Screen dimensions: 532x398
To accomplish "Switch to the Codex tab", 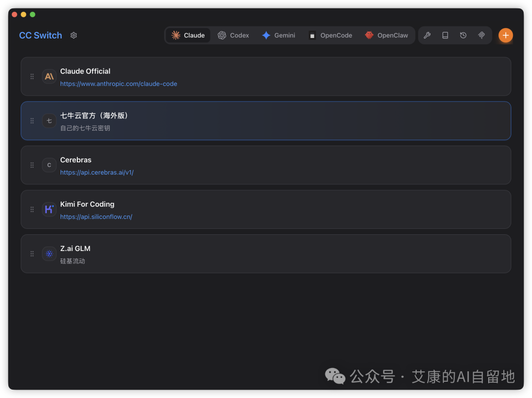I will pos(233,36).
